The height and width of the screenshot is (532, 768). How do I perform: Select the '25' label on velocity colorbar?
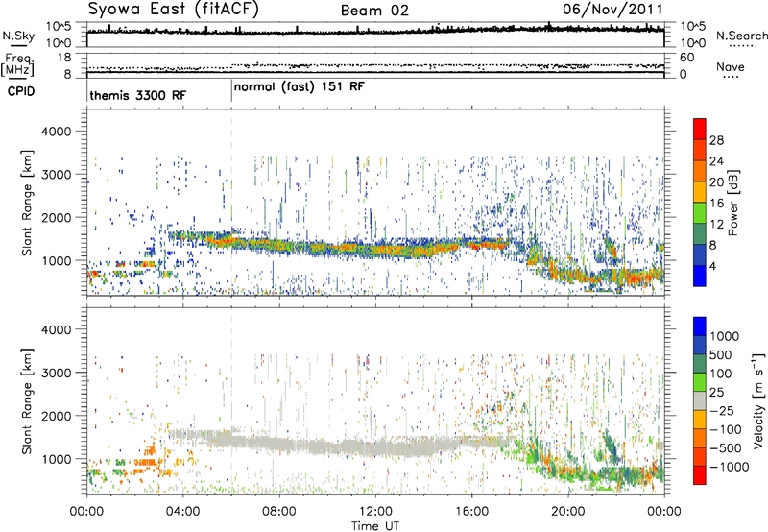pos(716,393)
